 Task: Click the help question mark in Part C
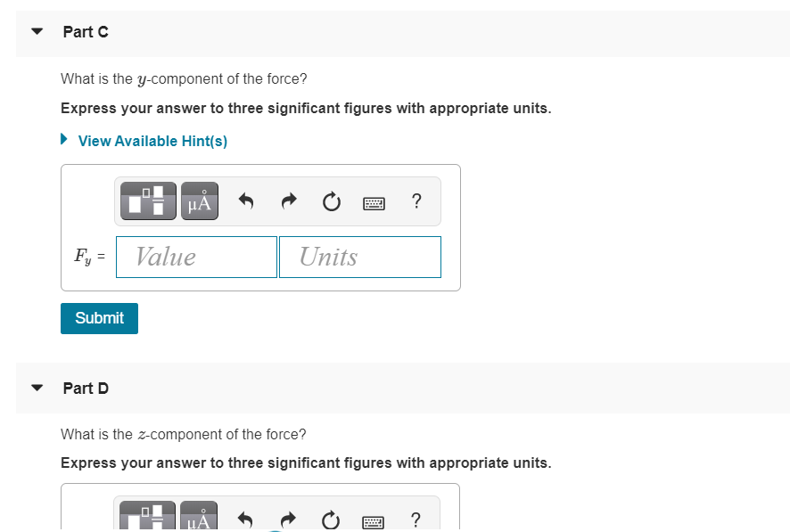(416, 201)
